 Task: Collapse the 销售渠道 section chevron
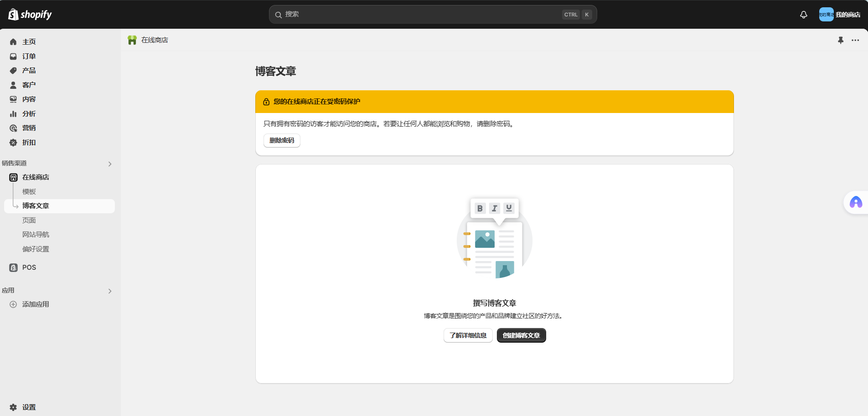pyautogui.click(x=109, y=164)
